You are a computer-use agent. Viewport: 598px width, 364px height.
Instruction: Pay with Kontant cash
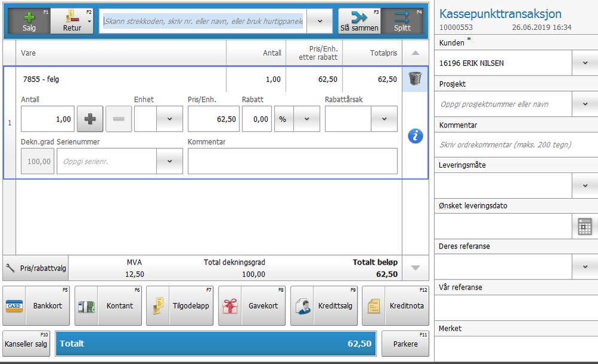coord(108,305)
